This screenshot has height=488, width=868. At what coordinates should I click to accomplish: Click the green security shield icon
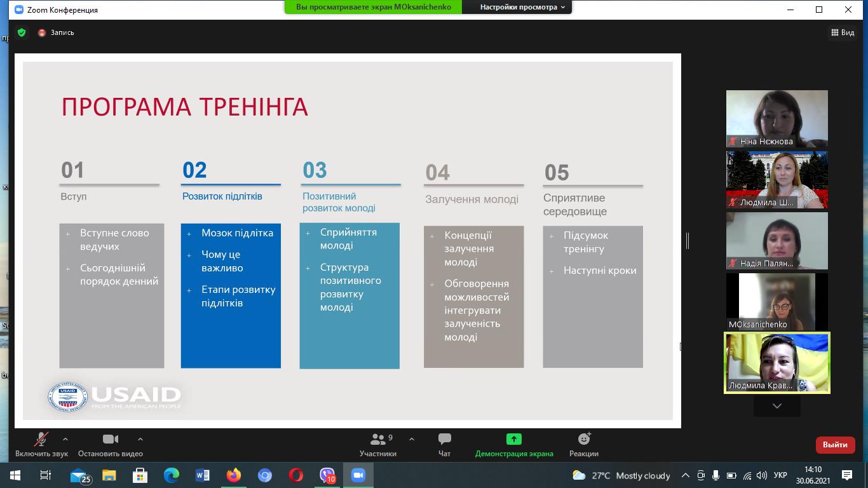pyautogui.click(x=21, y=32)
